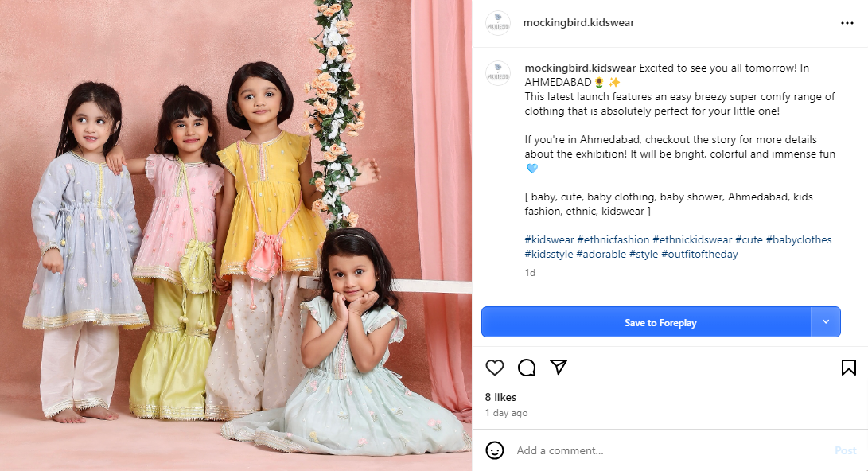This screenshot has height=471, width=868.
Task: Open the mockingbird.kidswear header username link
Action: pyautogui.click(x=578, y=23)
